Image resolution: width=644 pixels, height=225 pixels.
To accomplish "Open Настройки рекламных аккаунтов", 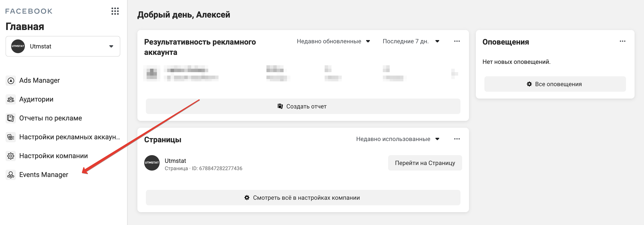I will 70,137.
